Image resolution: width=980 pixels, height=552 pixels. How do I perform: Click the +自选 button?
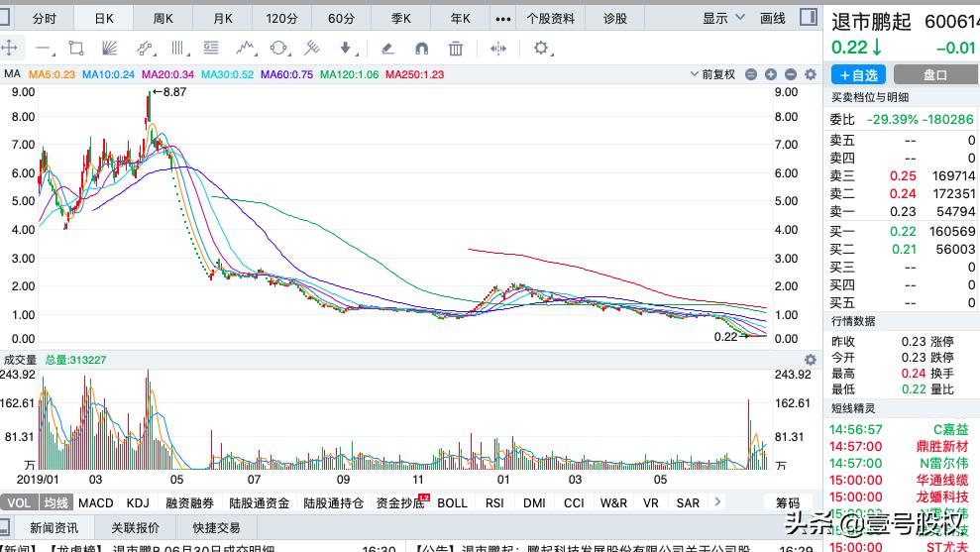[859, 75]
